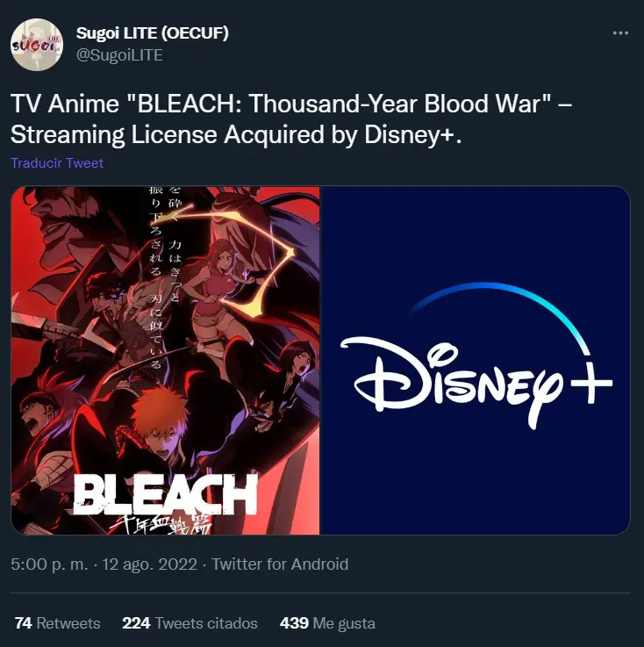The height and width of the screenshot is (647, 644).
Task: Click the plus sign in Disney+ logo
Action: pos(591,384)
